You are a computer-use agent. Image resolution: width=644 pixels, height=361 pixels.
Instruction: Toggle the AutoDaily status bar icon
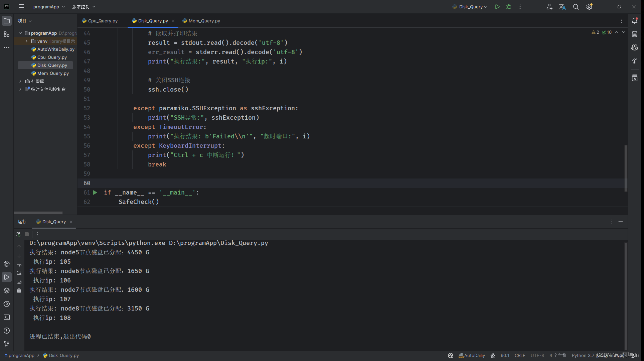471,355
